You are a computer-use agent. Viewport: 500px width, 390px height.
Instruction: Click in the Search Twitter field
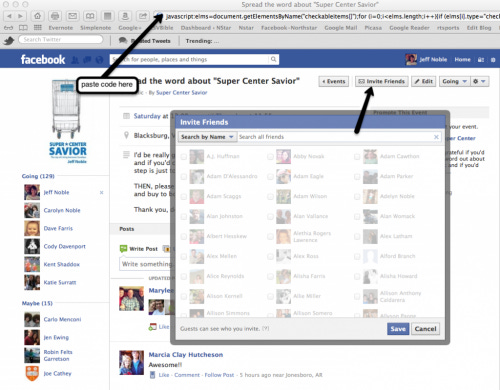61,40
